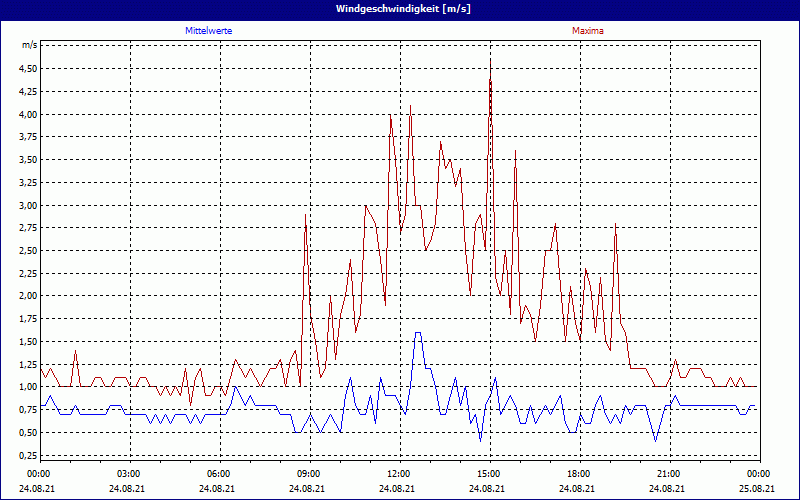Select the 21:00 time axis label
Screen dimensions: 800x500
pyautogui.click(x=669, y=473)
